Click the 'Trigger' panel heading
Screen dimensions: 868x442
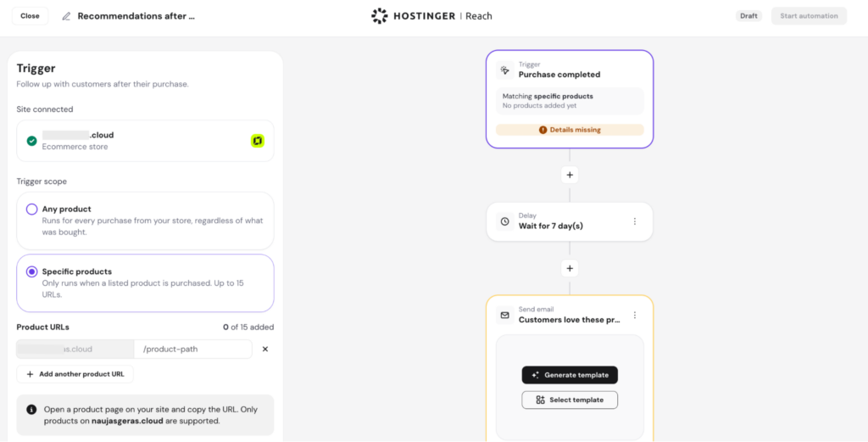tap(36, 68)
